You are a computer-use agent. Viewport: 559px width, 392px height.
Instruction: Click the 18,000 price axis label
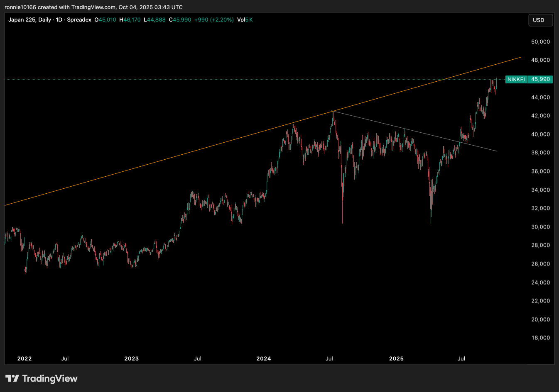coord(540,338)
